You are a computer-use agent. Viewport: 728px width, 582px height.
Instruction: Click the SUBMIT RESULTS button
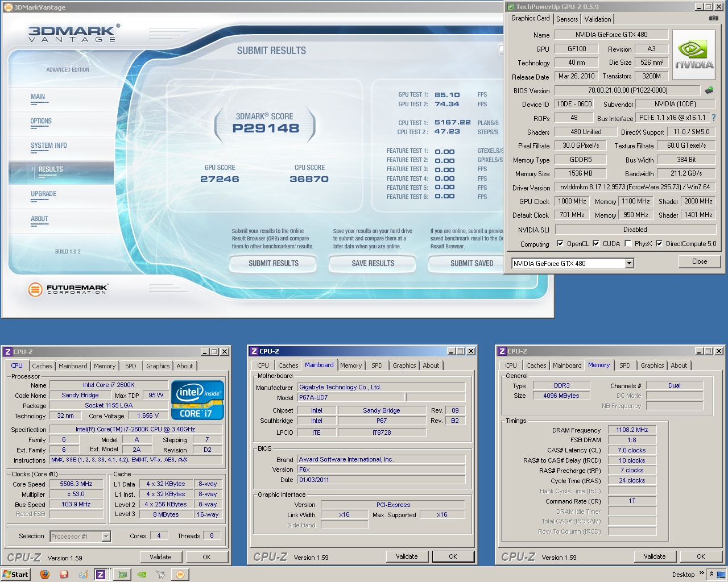pos(274,263)
